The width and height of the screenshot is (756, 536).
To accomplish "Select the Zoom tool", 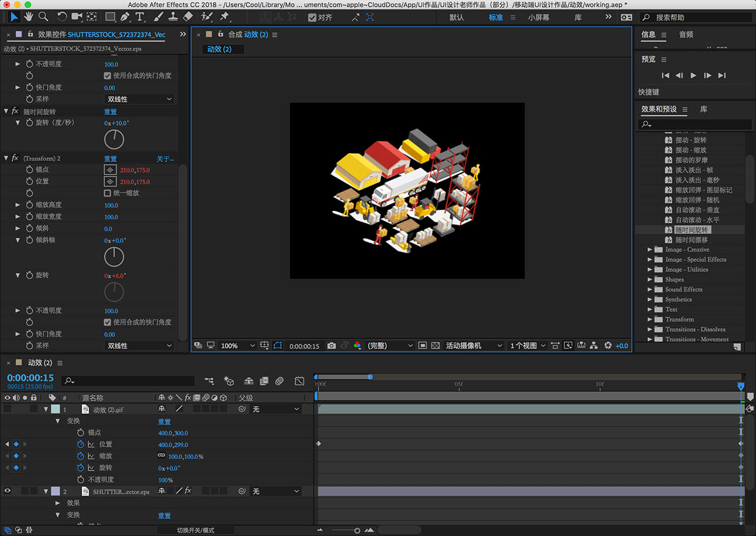I will [43, 16].
